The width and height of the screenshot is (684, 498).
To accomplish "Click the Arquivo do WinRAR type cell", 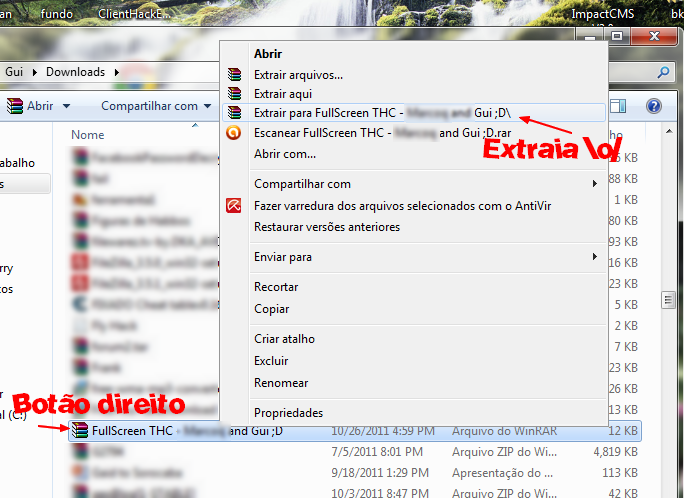I will tap(504, 431).
